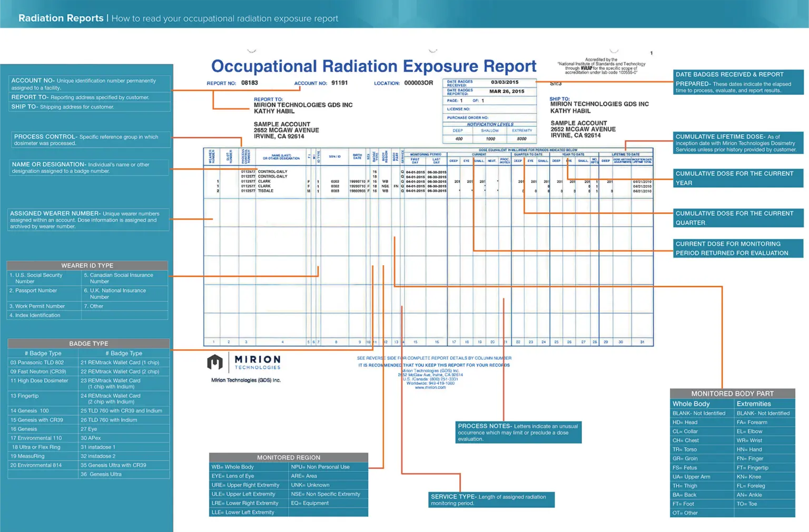This screenshot has height=532, width=809.
Task: Select '6. U.K. National Insurance Number' entry
Action: [125, 294]
